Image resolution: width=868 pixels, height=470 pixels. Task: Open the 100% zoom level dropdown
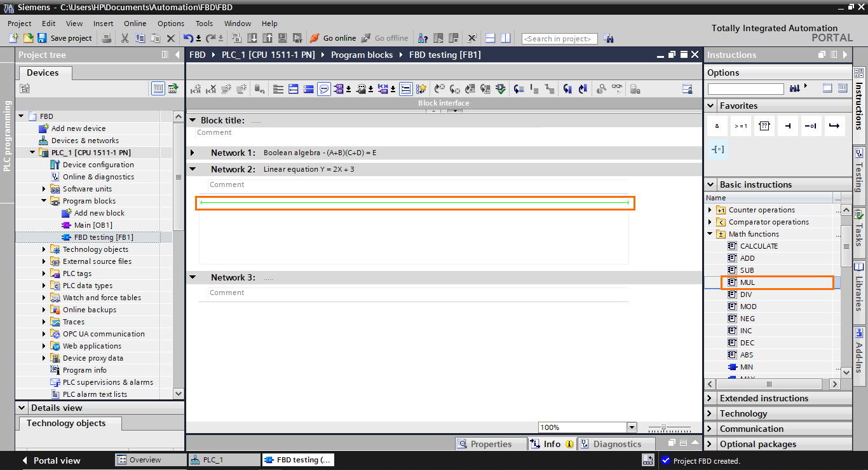click(x=632, y=427)
